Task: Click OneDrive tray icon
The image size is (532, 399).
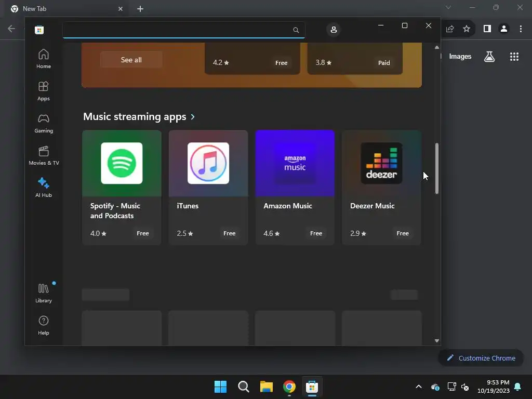Action: [x=435, y=387]
